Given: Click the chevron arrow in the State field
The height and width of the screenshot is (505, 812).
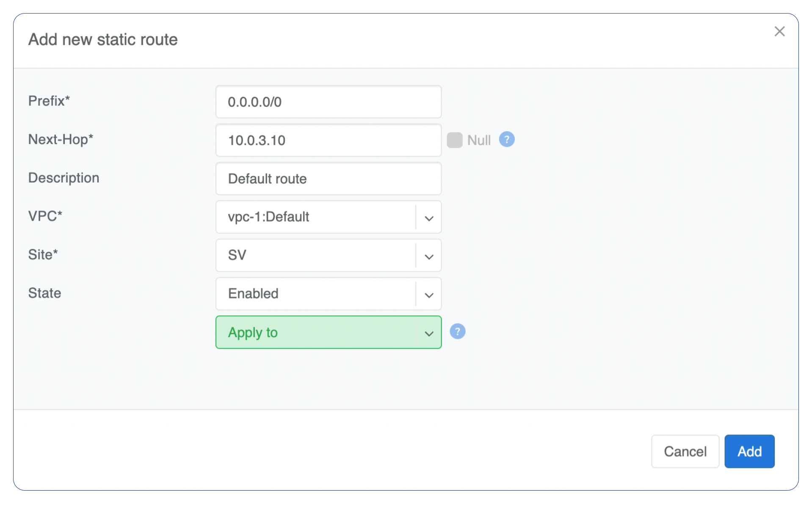Looking at the screenshot, I should [x=429, y=295].
